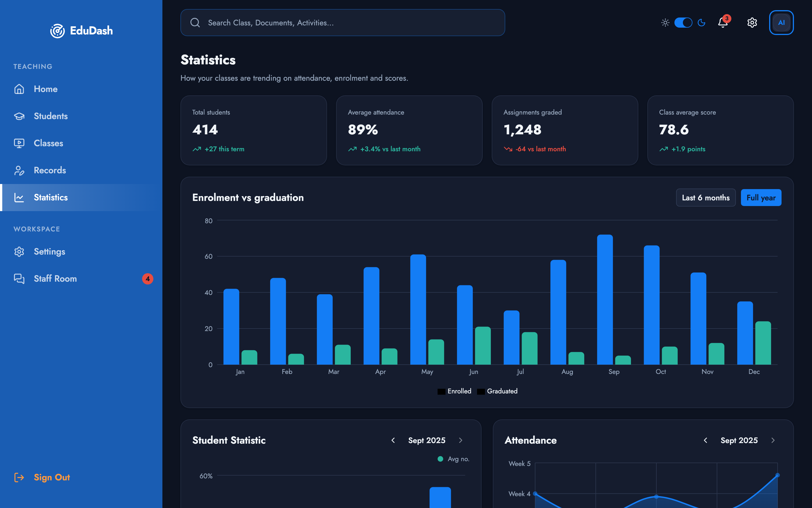Click the Total students card
Viewport: 812px width, 508px height.
(254, 130)
